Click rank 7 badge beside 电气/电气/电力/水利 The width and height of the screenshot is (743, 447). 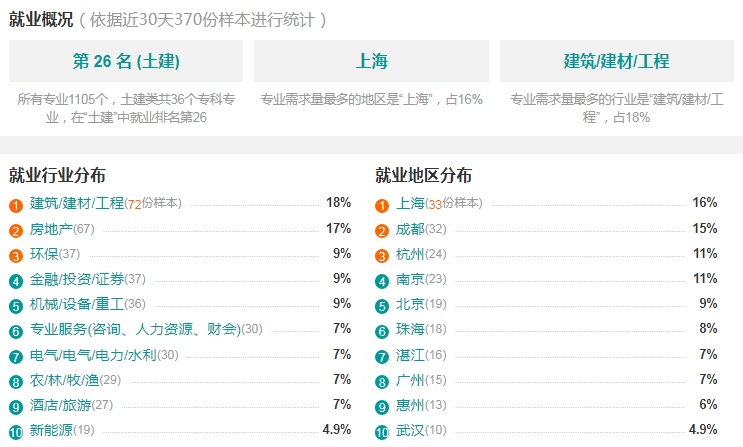16,356
